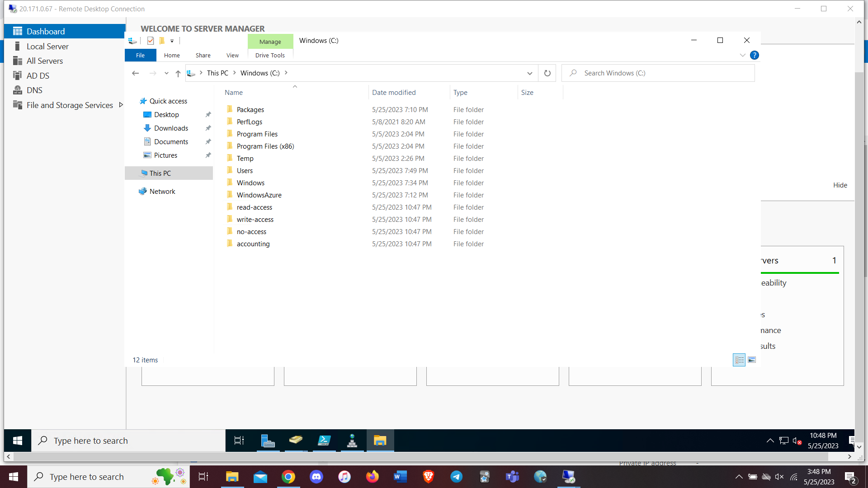The image size is (868, 488).
Task: Open PowerShell from the remote taskbar
Action: coord(324,441)
